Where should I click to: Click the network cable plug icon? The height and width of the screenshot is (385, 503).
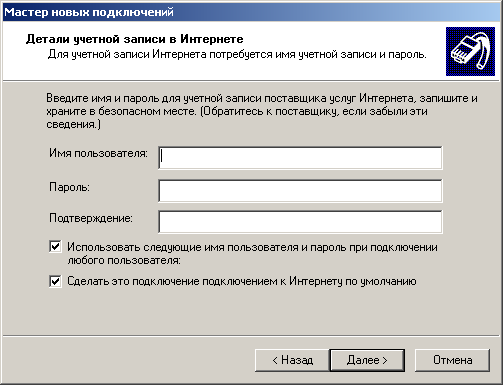pyautogui.click(x=470, y=52)
